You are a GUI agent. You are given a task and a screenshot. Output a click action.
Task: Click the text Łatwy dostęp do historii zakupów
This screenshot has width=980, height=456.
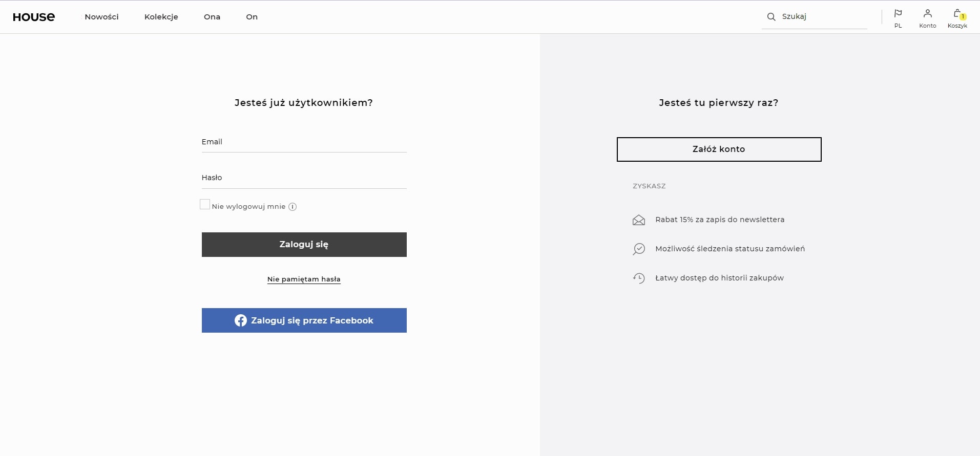pos(719,278)
